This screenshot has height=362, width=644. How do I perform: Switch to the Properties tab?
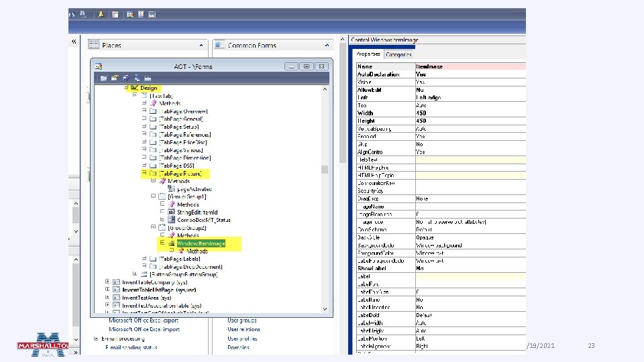tap(368, 54)
